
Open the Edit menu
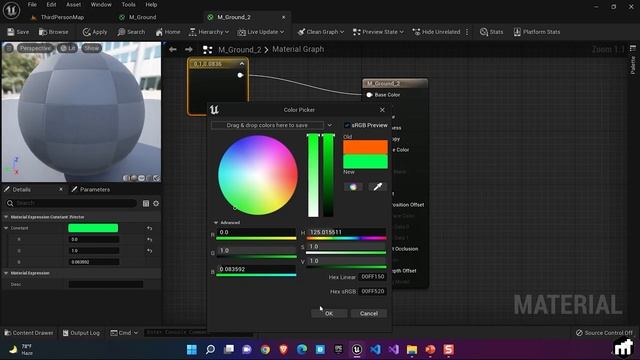pyautogui.click(x=51, y=5)
